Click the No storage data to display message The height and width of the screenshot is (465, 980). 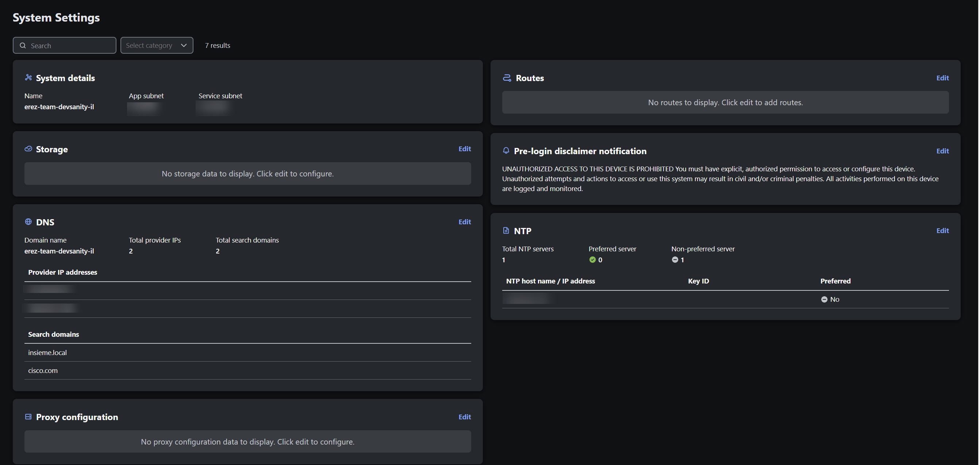(248, 174)
